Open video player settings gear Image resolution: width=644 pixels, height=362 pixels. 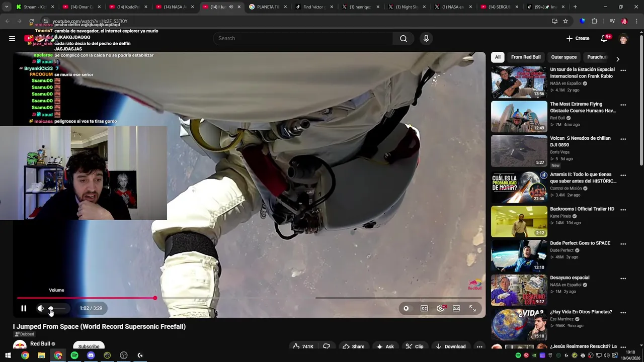(441, 308)
